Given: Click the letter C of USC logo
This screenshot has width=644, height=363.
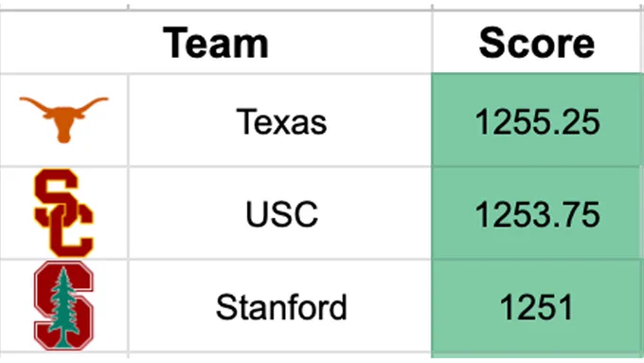Looking at the screenshot, I should (71, 230).
